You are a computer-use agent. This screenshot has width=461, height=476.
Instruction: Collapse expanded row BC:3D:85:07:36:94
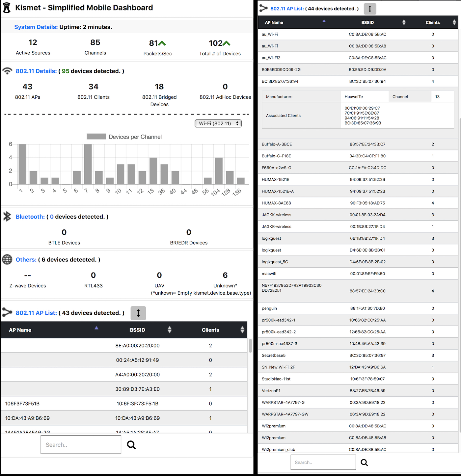(358, 81)
